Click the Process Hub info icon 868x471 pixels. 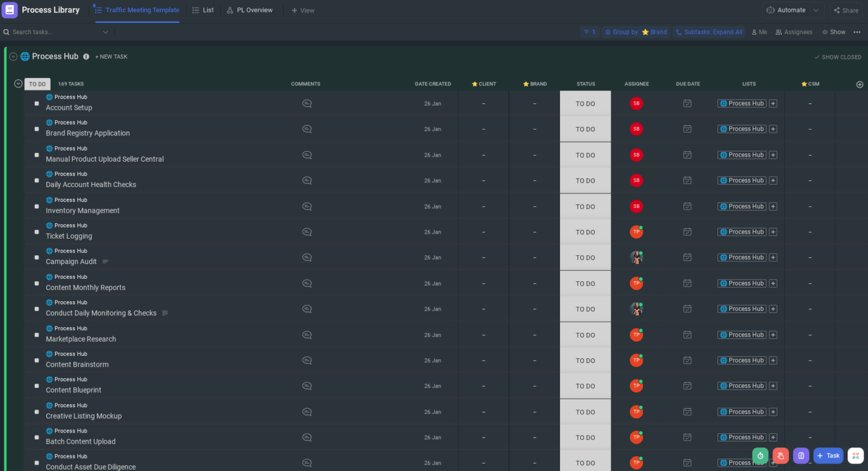86,56
